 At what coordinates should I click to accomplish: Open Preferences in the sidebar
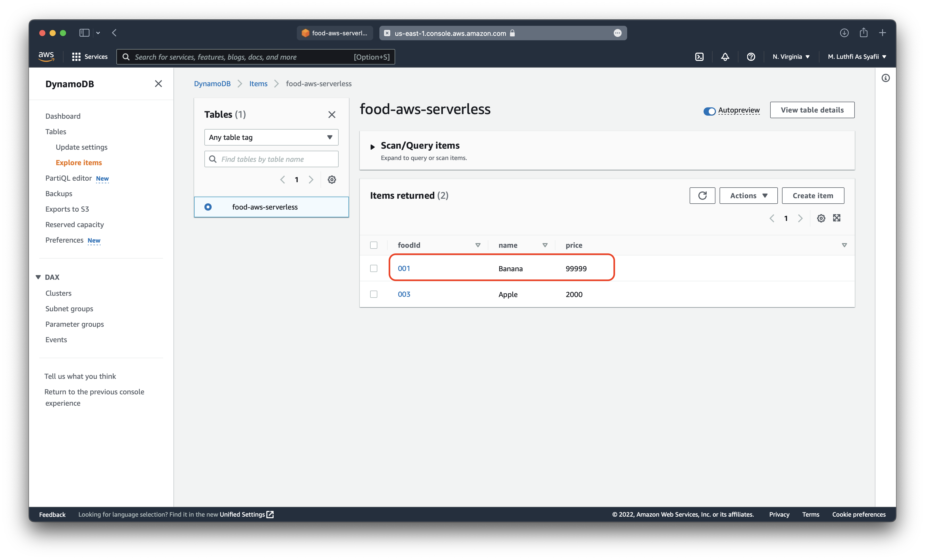coord(64,240)
